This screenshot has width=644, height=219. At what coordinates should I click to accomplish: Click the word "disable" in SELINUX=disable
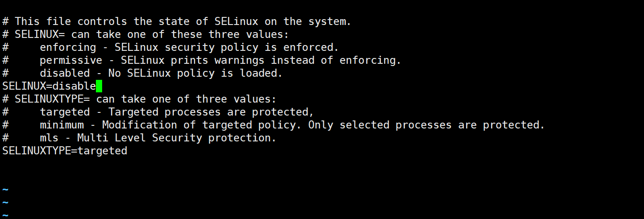pos(74,86)
